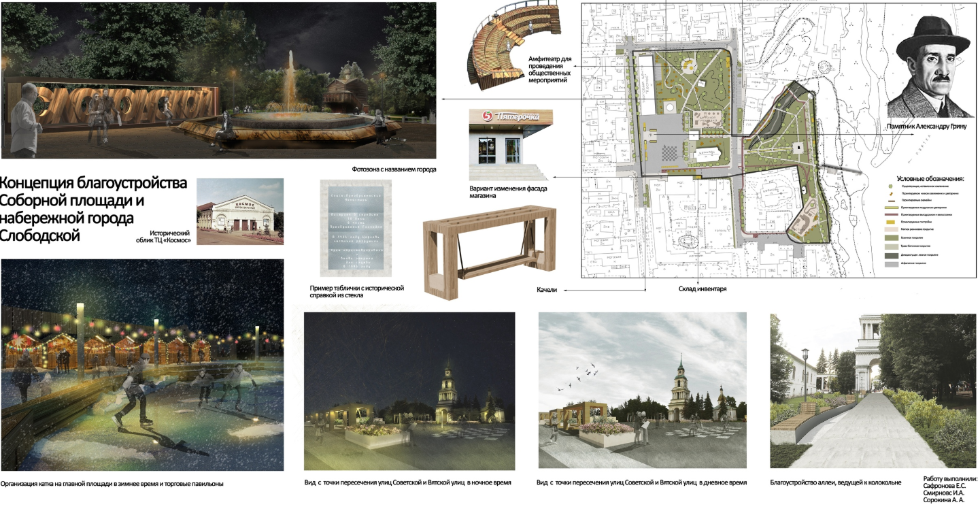The height and width of the screenshot is (511, 980).
Task: Click the historic ТЦ «Космос» photo
Action: click(x=239, y=212)
